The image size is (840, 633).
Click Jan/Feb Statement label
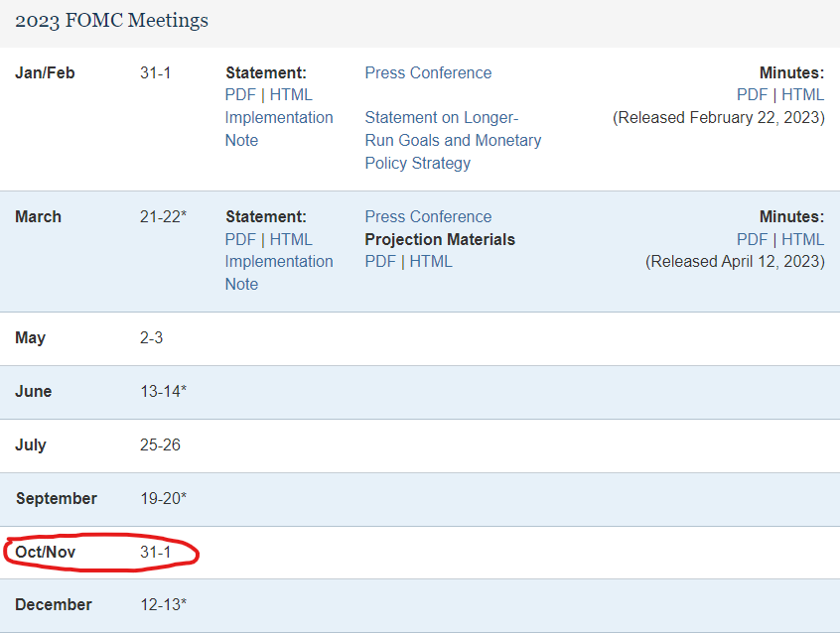[266, 72]
